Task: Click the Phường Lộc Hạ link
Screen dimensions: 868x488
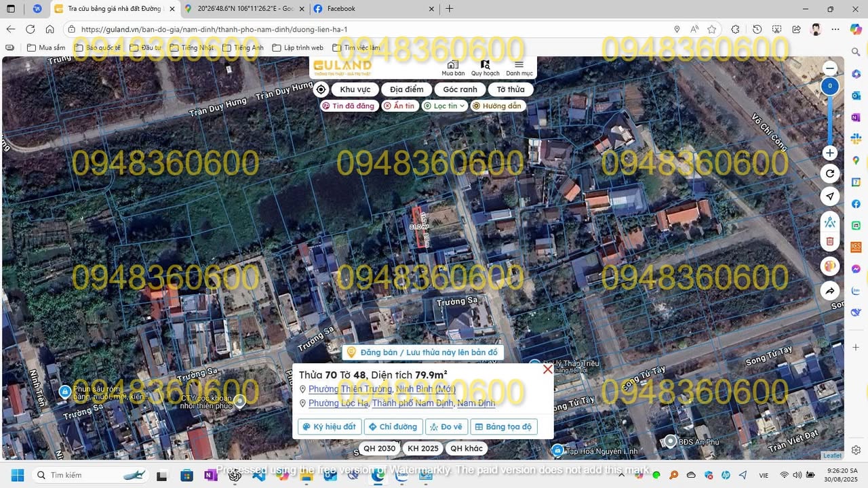Action: (338, 403)
